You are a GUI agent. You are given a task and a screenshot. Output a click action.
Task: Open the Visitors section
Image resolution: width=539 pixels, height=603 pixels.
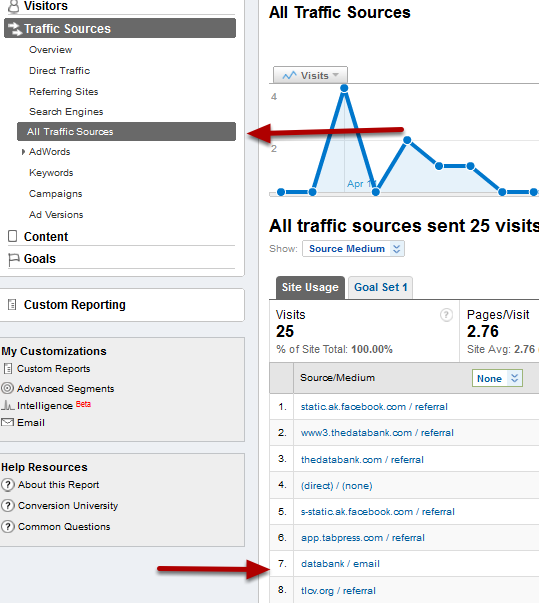46,6
